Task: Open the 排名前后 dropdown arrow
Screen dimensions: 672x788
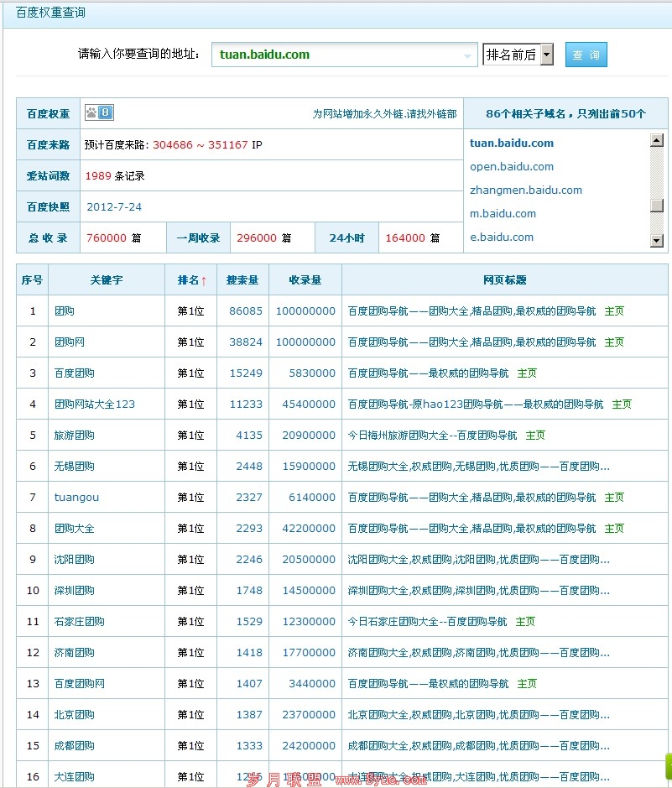Action: coord(547,55)
